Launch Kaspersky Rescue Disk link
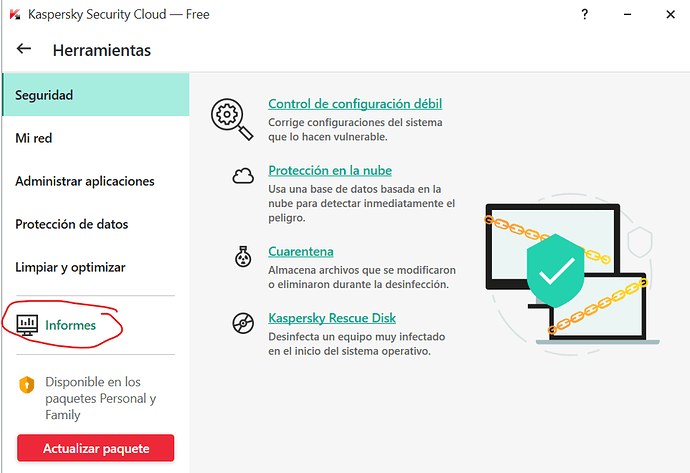 332,318
